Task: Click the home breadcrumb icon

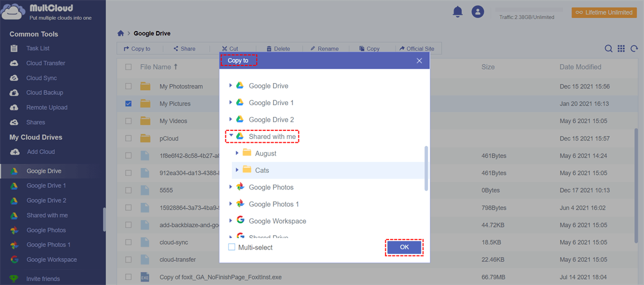Action: (x=121, y=33)
